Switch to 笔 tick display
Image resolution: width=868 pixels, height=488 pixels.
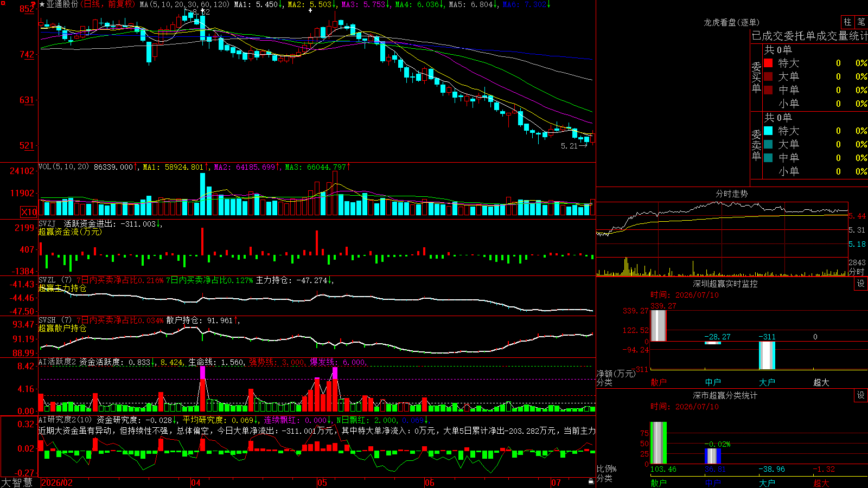pyautogui.click(x=861, y=22)
